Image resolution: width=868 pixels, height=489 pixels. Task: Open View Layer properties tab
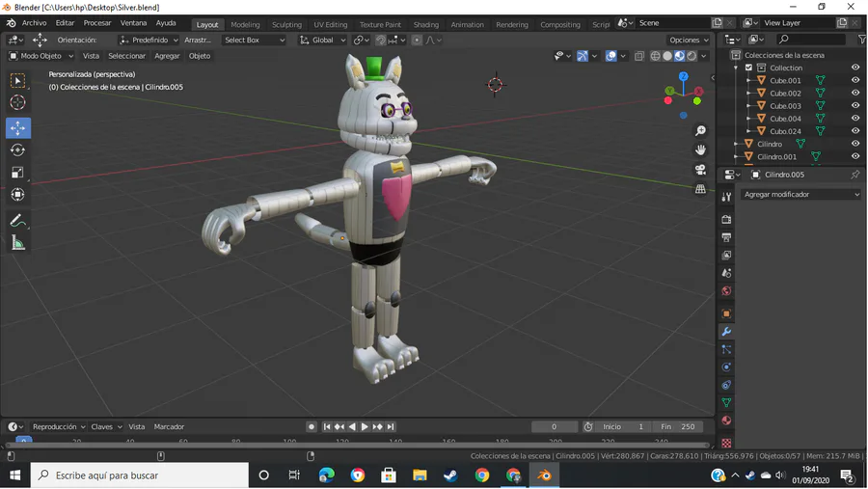[726, 255]
